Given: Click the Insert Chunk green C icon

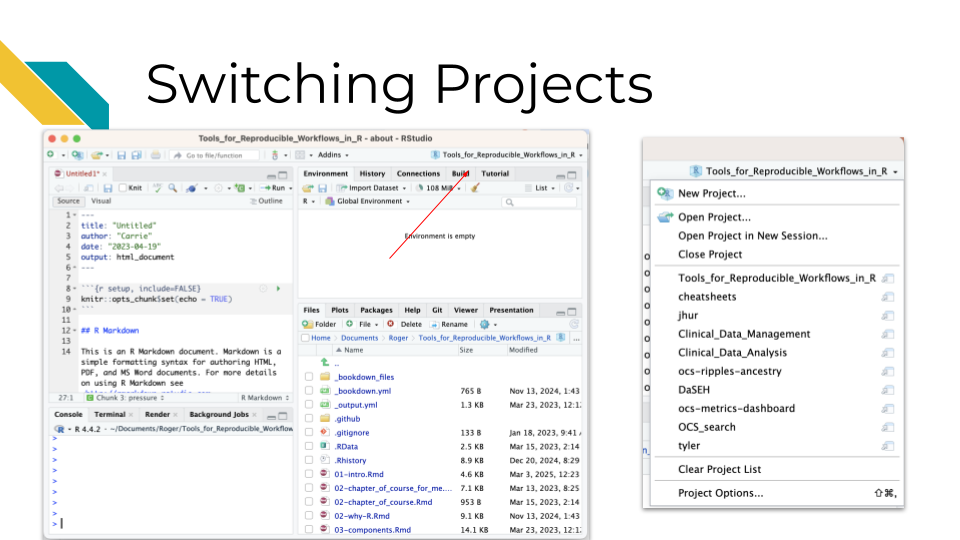Looking at the screenshot, I should tap(240, 188).
